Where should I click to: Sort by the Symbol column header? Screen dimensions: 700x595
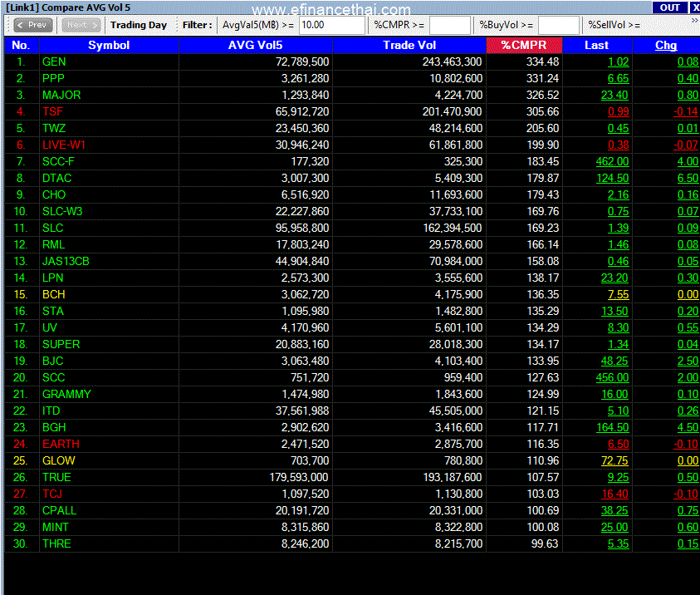click(x=109, y=45)
